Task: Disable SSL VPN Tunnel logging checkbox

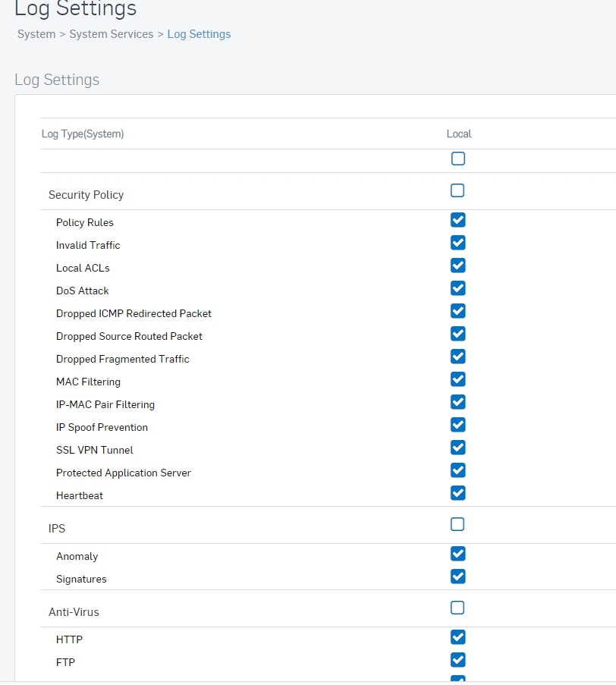Action: [458, 447]
